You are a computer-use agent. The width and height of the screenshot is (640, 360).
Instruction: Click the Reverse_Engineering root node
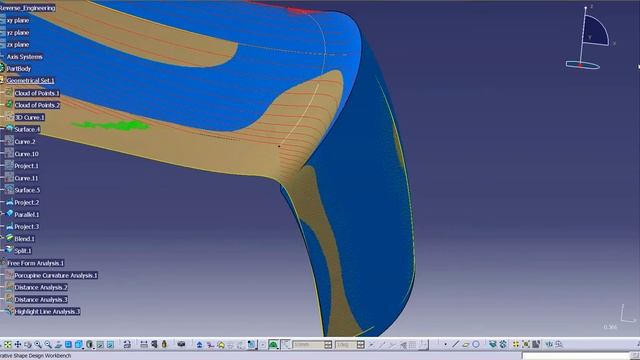pyautogui.click(x=27, y=8)
